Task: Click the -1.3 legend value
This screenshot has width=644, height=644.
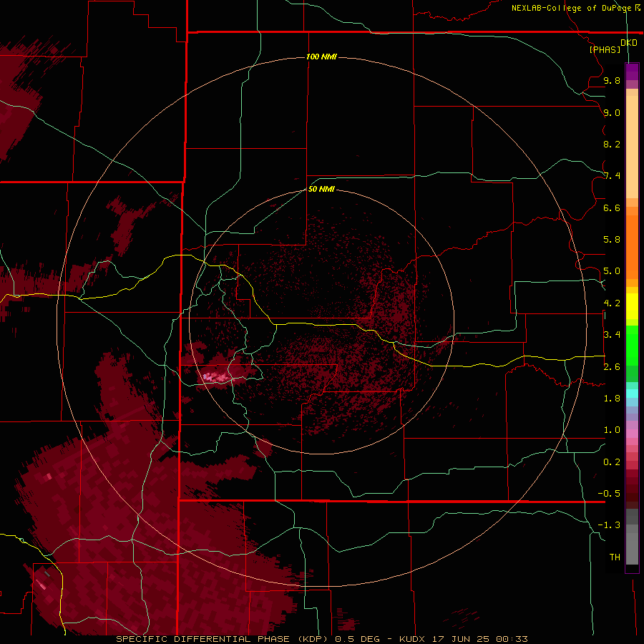Action: 609,525
